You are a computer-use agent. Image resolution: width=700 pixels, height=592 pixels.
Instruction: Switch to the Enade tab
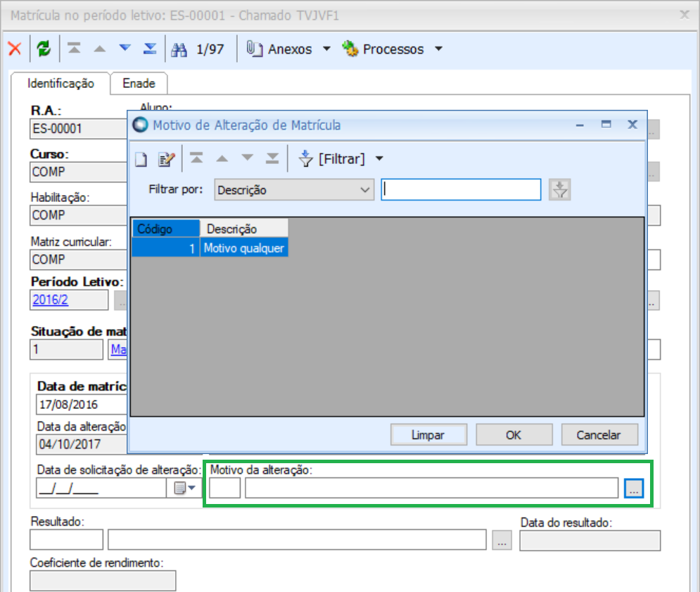(x=139, y=84)
